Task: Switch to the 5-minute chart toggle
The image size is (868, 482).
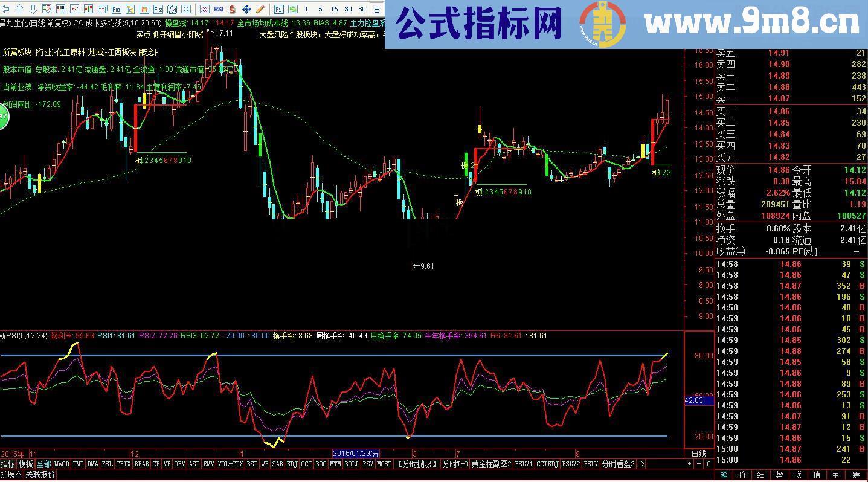Action: [321, 9]
